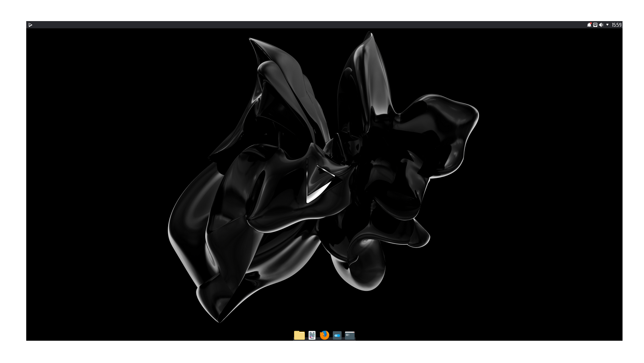Open the app launcher on the top panel
Image resolution: width=644 pixels, height=363 pixels.
tap(31, 25)
